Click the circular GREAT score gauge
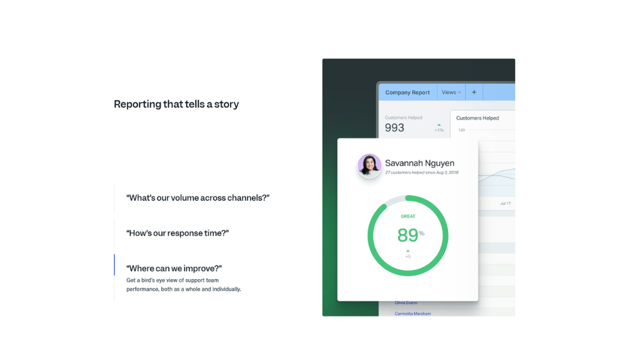The image size is (644, 351). (408, 235)
